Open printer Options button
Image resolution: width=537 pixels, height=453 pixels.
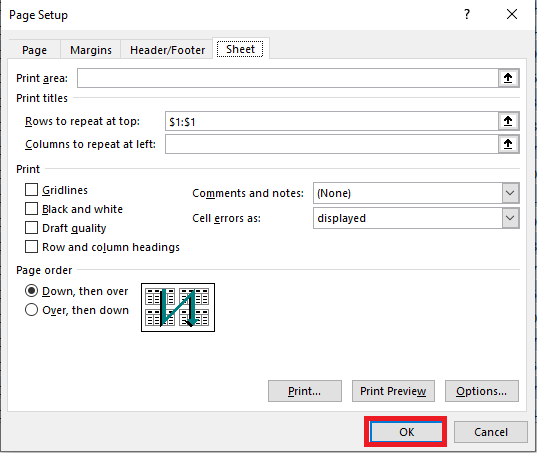pyautogui.click(x=482, y=391)
